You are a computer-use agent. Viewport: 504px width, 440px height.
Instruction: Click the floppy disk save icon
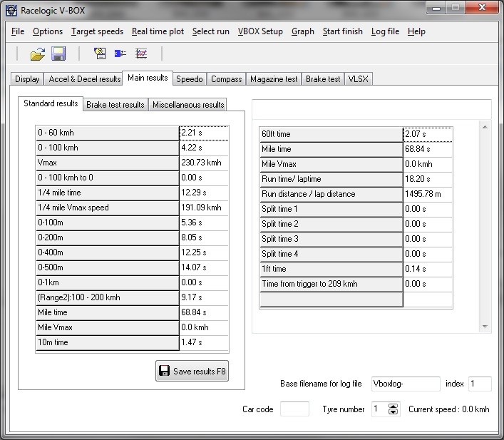pos(58,53)
